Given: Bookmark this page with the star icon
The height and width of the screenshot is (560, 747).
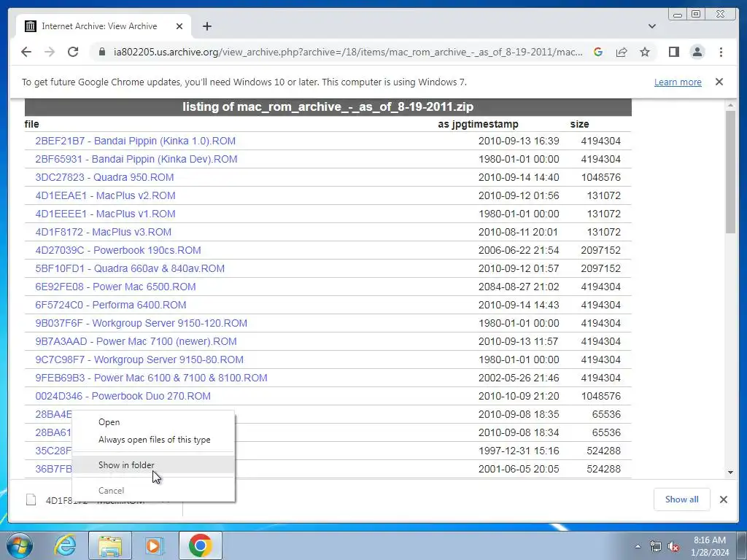Looking at the screenshot, I should click(645, 52).
